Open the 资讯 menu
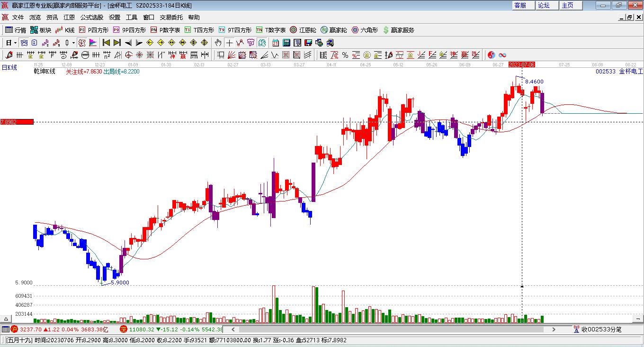The width and height of the screenshot is (644, 347). pos(52,18)
